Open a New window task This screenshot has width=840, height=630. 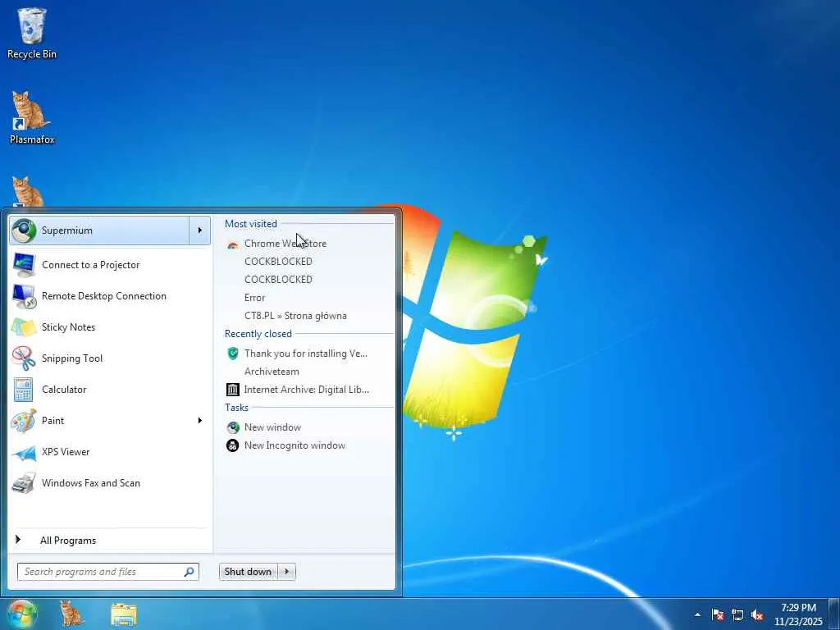308,427
